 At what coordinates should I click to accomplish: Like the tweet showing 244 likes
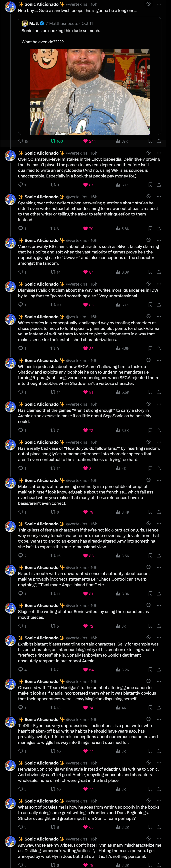[x=85, y=141]
